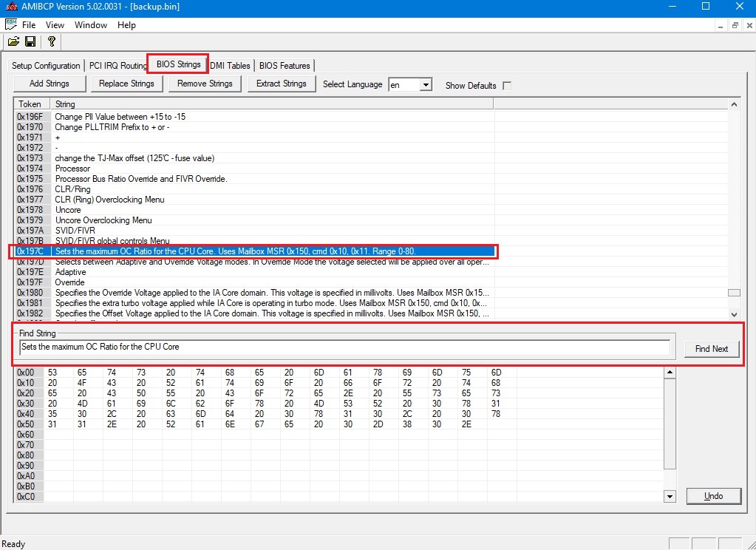Select row 0x1978 Uncore
This screenshot has height=550, width=756.
point(254,210)
